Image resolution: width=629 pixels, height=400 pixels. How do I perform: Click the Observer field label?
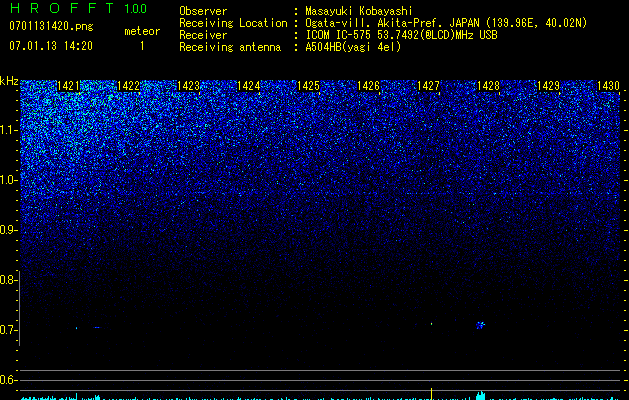click(x=203, y=11)
